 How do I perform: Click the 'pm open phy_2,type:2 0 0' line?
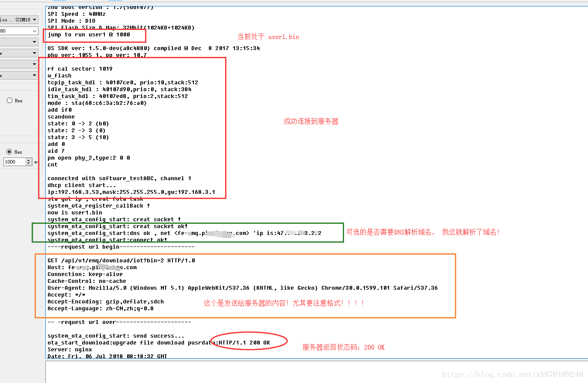[x=89, y=158]
